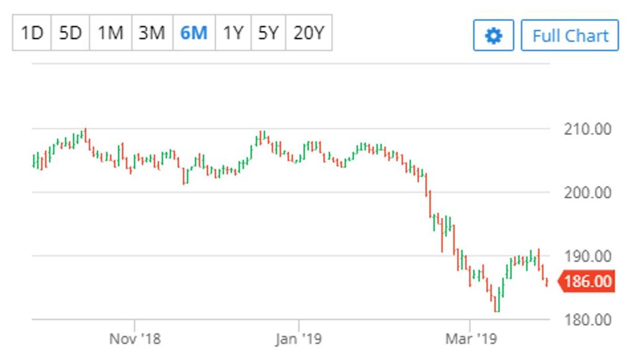Screen dimensions: 637x364
Task: Select the Jan '19 axis marker
Action: (298, 339)
